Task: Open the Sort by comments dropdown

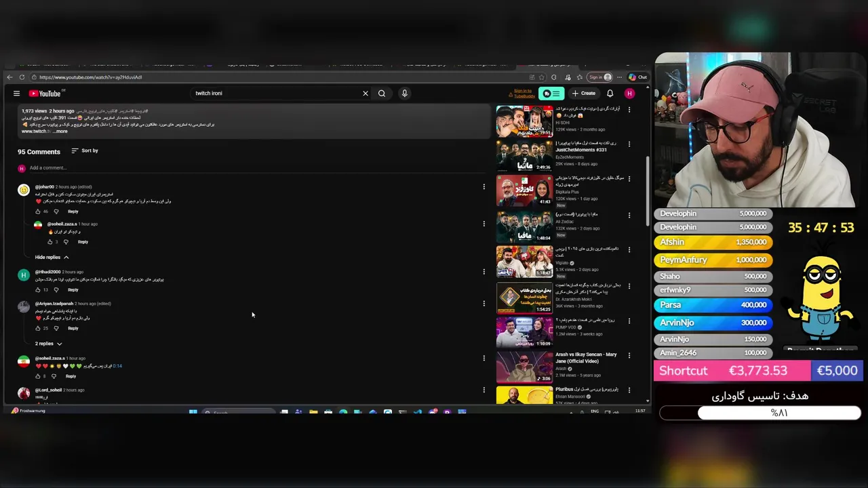Action: [85, 150]
